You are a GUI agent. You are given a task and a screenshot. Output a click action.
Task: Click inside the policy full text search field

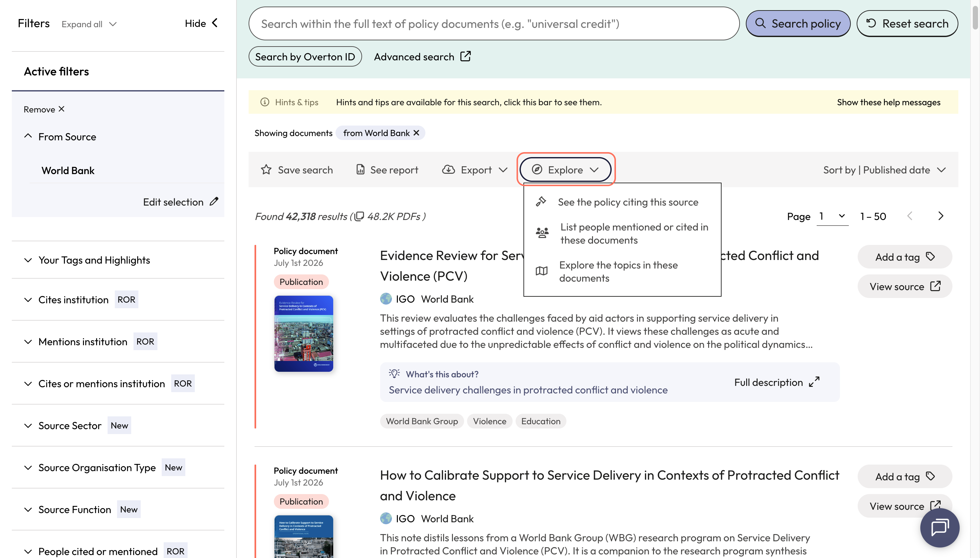[x=494, y=23]
